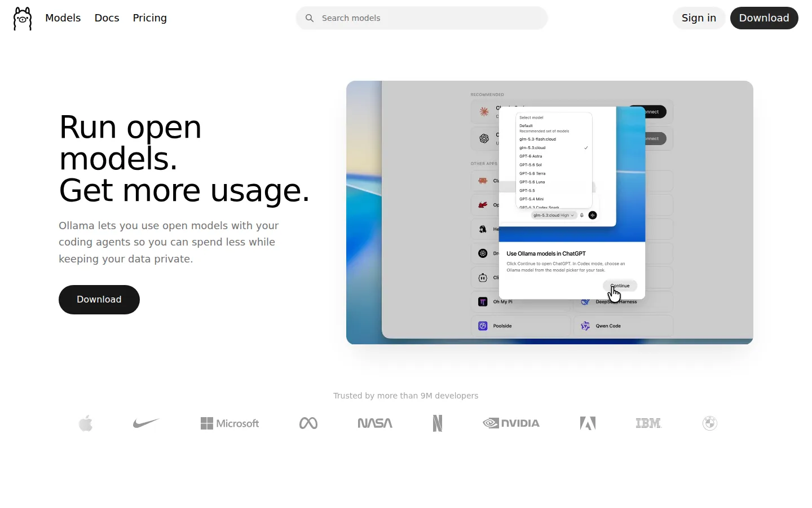Image resolution: width=812 pixels, height=508 pixels.
Task: Click the BMW roundel logo
Action: (710, 423)
